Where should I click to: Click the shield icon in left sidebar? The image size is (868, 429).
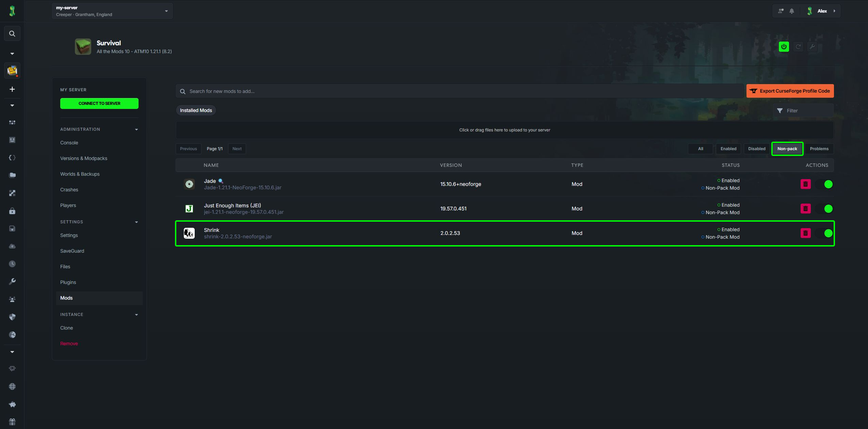(x=12, y=317)
